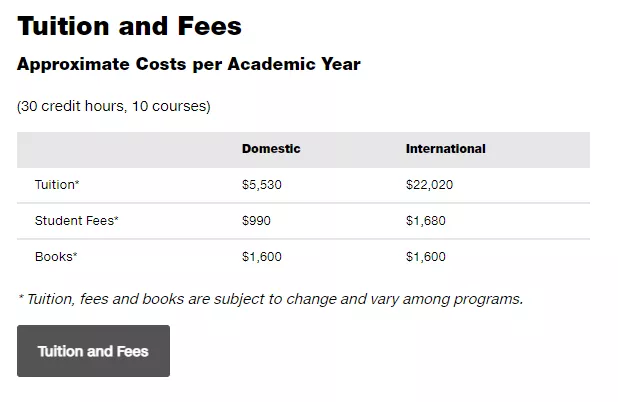The image size is (618, 402).
Task: Click the italic footnote about tuition changes
Action: pyautogui.click(x=271, y=299)
